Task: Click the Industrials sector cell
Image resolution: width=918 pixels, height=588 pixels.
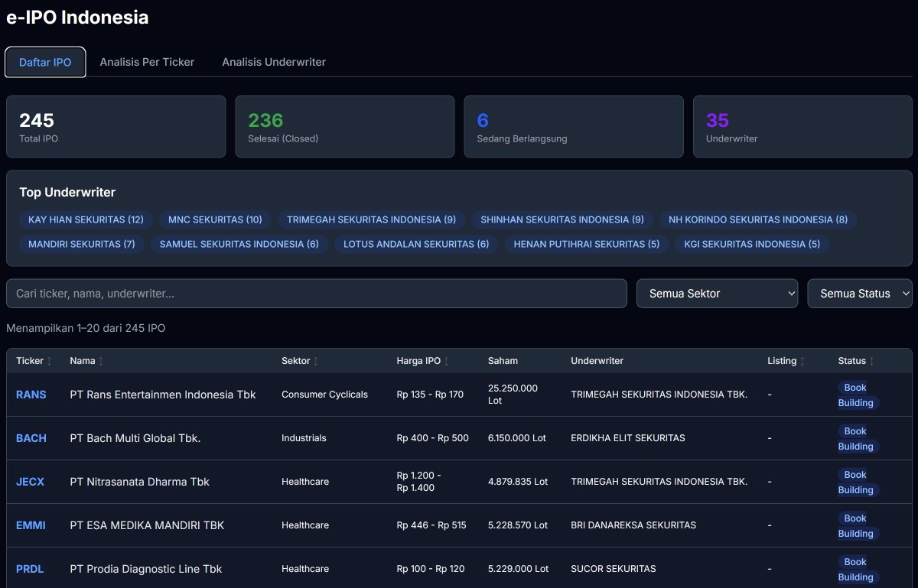Action: tap(304, 438)
